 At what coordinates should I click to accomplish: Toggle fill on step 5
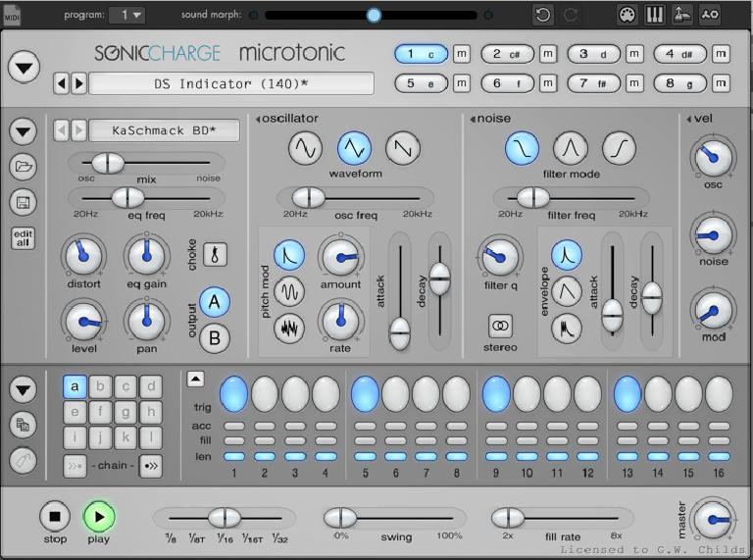tap(365, 440)
